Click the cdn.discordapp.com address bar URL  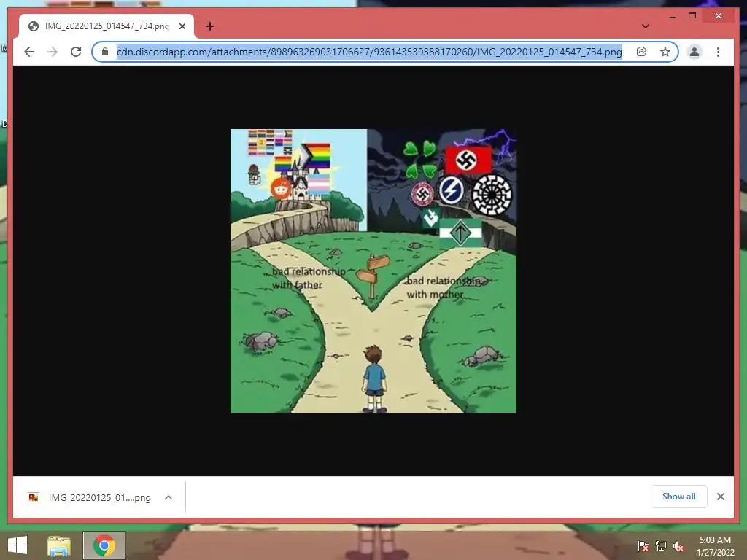click(x=369, y=52)
